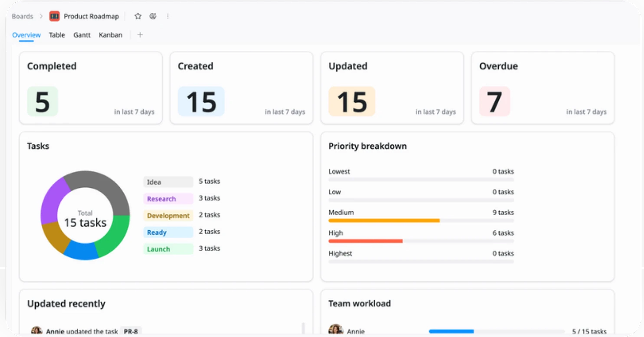Screen dimensions: 644x337
Task: Click the breadcrumb chevron after Boards
Action: click(x=41, y=16)
